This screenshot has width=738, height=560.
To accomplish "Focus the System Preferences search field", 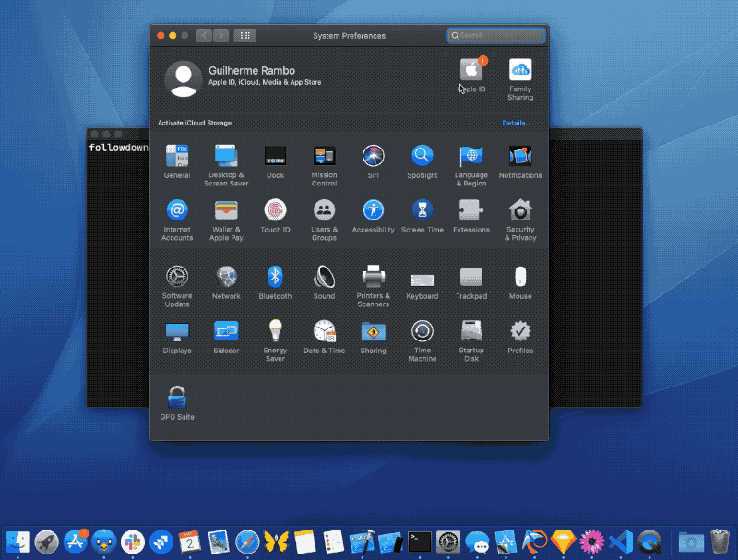I will point(496,35).
